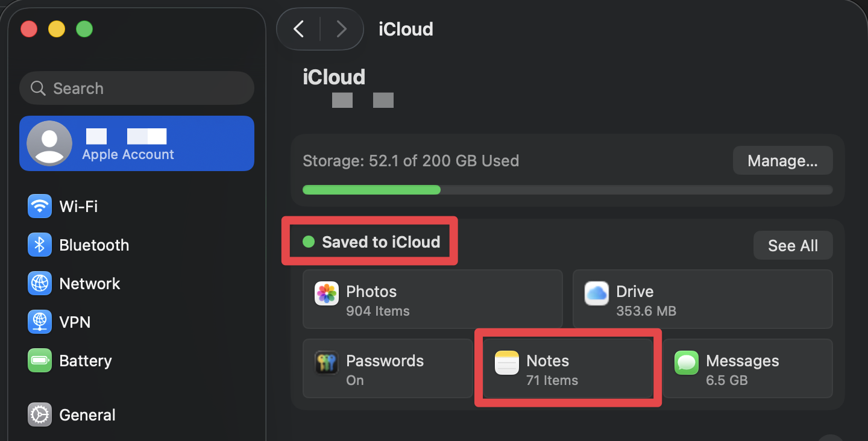
Task: Open General settings in the sidebar
Action: click(x=87, y=415)
